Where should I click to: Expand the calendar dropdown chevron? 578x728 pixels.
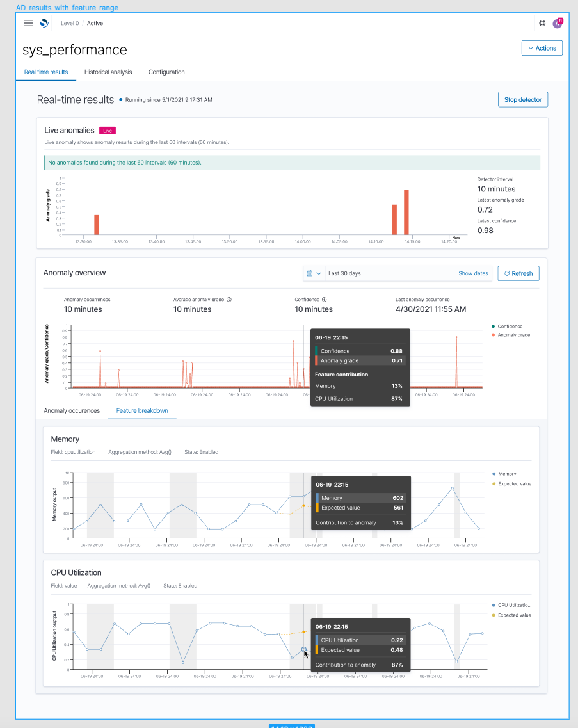click(319, 273)
